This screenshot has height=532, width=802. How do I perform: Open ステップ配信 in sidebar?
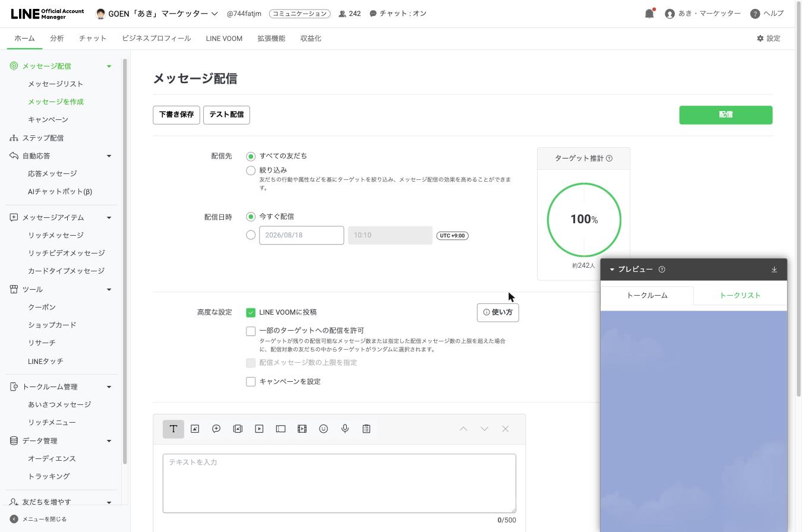(43, 138)
